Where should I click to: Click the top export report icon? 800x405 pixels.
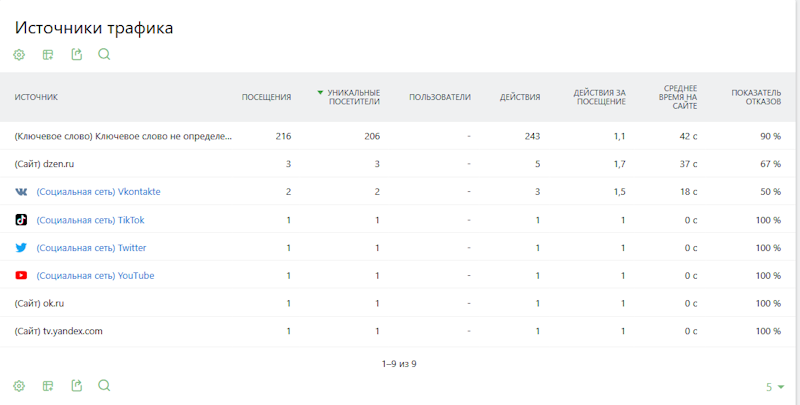coord(77,55)
